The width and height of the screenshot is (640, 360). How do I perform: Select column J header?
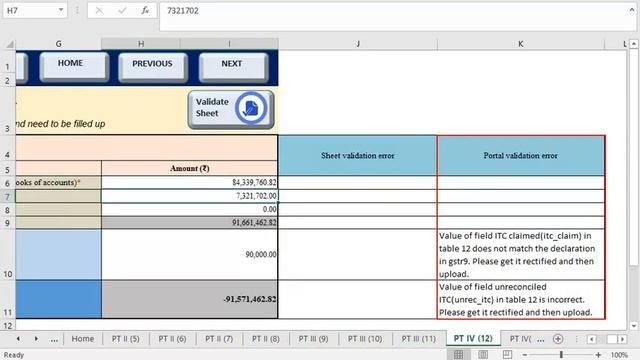click(x=358, y=44)
